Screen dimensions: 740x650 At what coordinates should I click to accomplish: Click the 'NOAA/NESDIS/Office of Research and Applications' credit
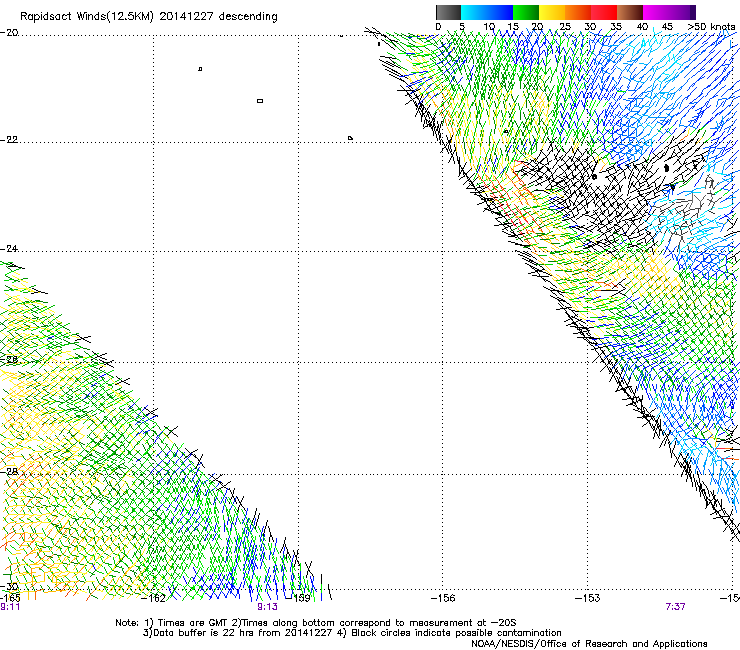[x=589, y=644]
